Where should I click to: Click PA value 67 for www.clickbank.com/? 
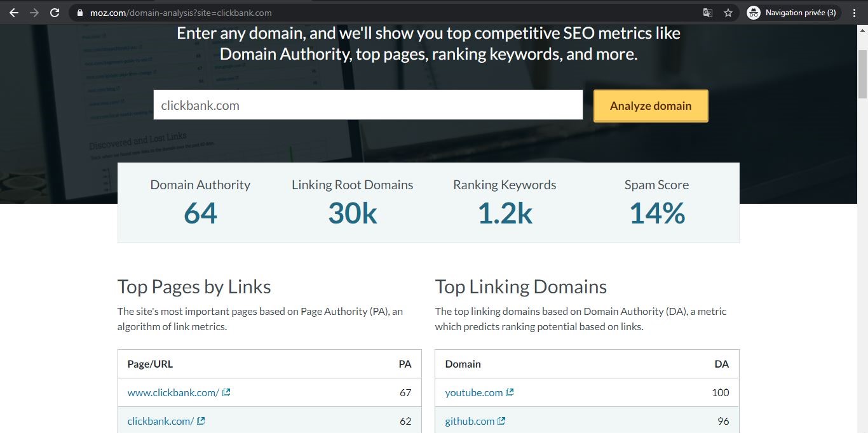pyautogui.click(x=405, y=392)
